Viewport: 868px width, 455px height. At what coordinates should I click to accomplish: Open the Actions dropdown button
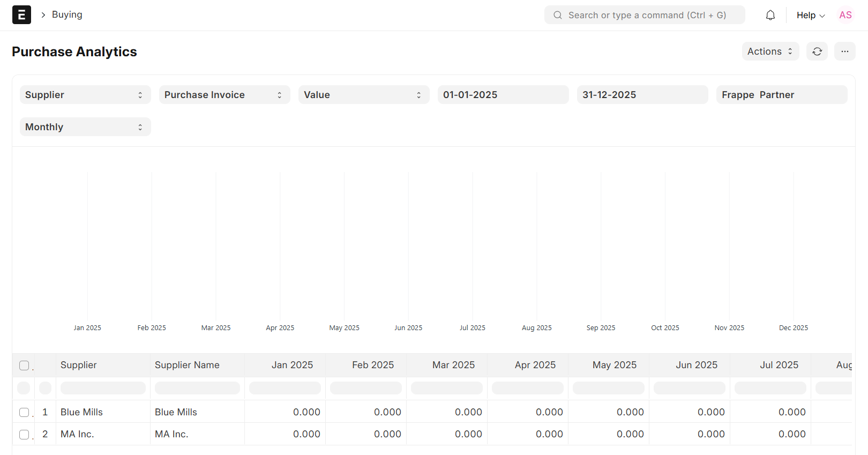[x=770, y=51]
